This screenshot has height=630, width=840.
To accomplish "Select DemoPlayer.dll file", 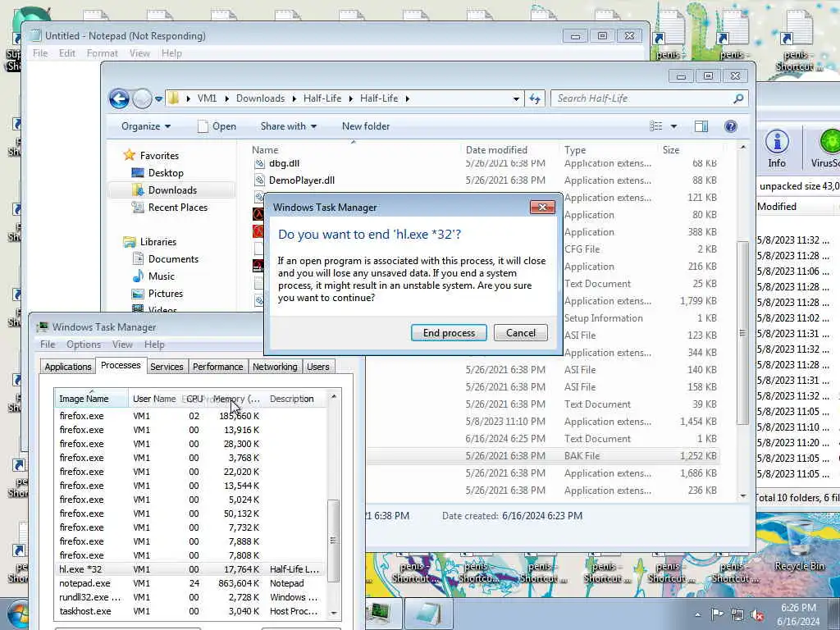I will point(302,180).
